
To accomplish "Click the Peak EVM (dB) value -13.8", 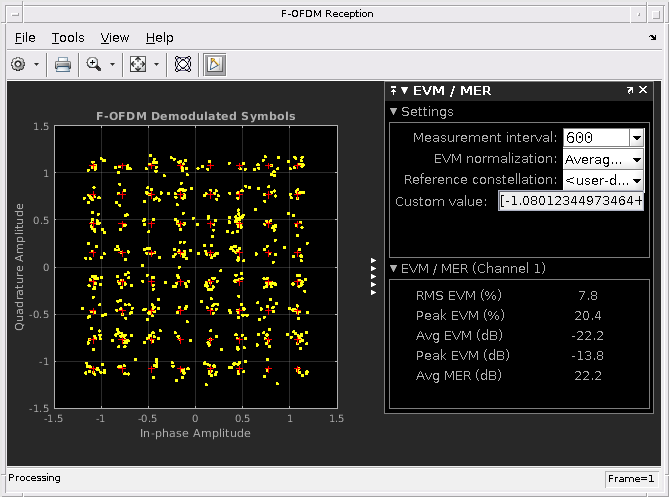I will pos(588,356).
